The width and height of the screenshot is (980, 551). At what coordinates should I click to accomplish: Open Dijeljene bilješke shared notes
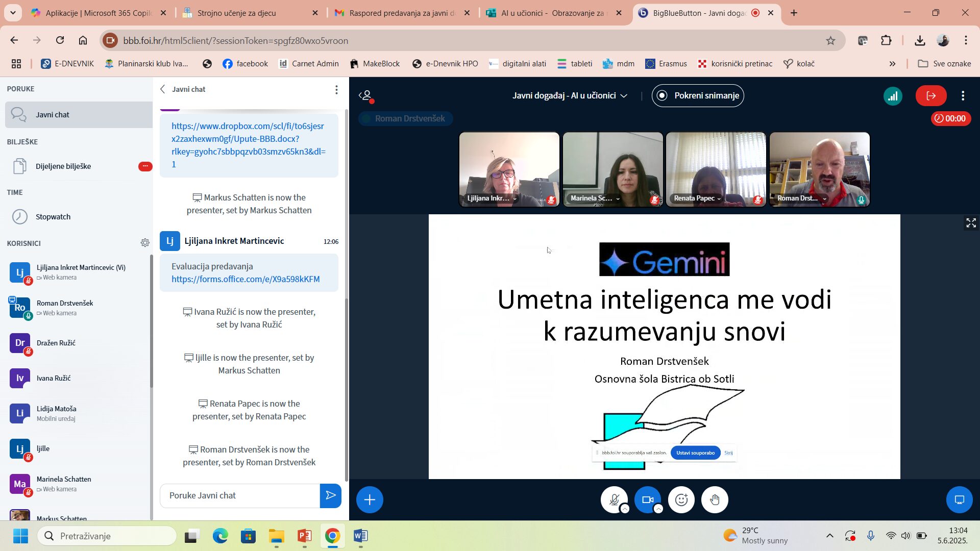[x=79, y=166]
